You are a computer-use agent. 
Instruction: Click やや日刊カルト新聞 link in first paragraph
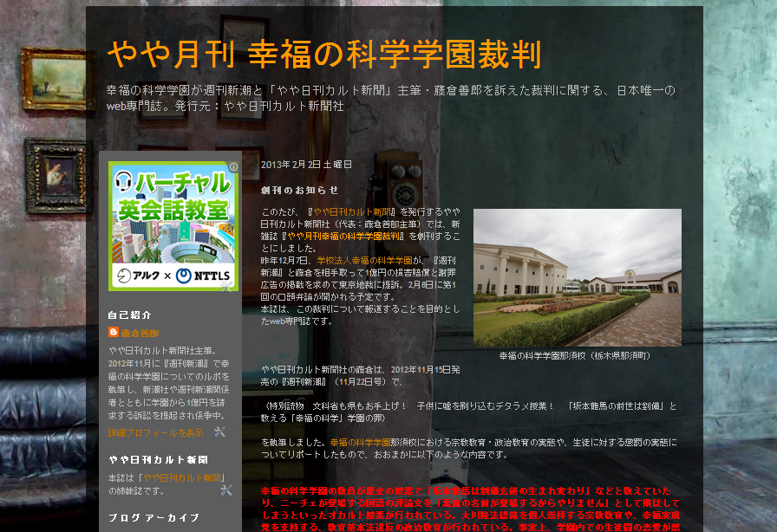click(x=352, y=212)
